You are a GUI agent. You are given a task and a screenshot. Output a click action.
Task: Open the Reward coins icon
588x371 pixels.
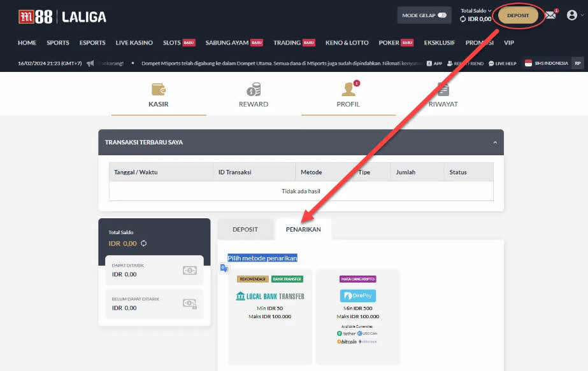pyautogui.click(x=254, y=89)
